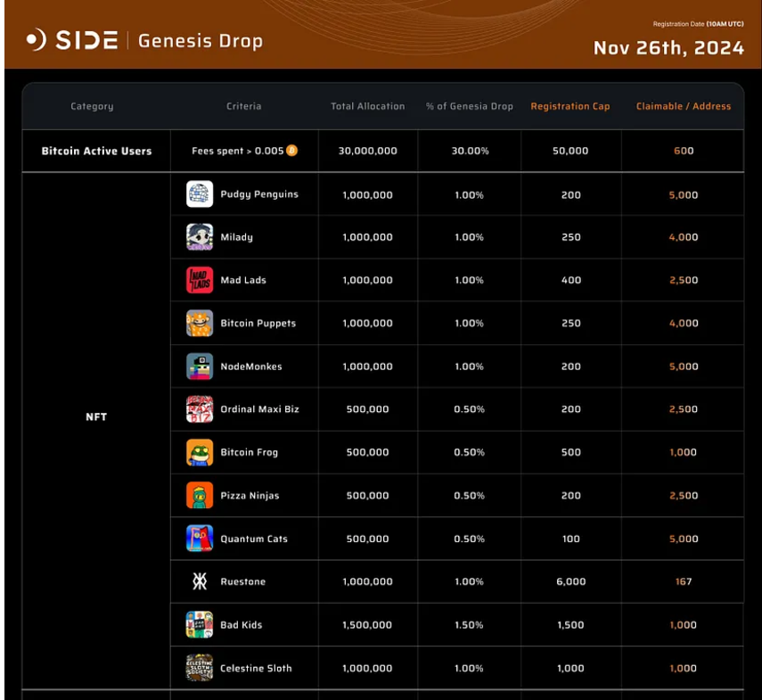The width and height of the screenshot is (762, 700).
Task: Click the 1,500 registration cap for Bad Kids
Action: (570, 625)
